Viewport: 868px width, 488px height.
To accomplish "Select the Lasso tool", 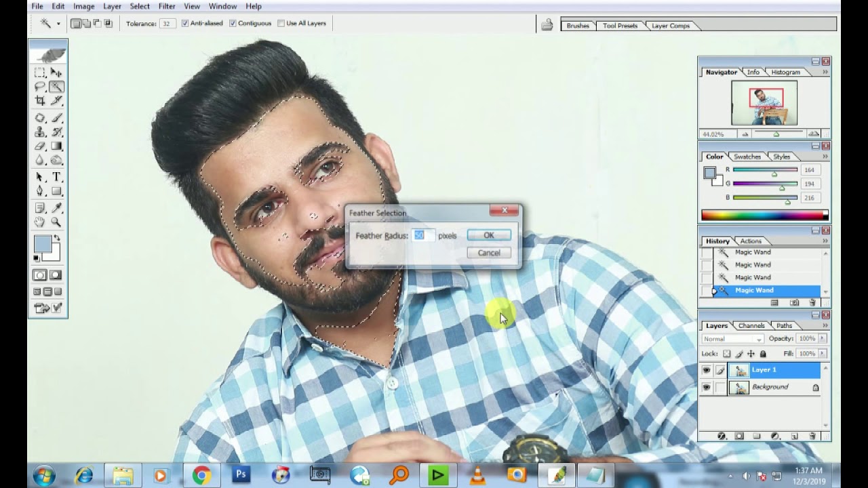I will pyautogui.click(x=40, y=87).
